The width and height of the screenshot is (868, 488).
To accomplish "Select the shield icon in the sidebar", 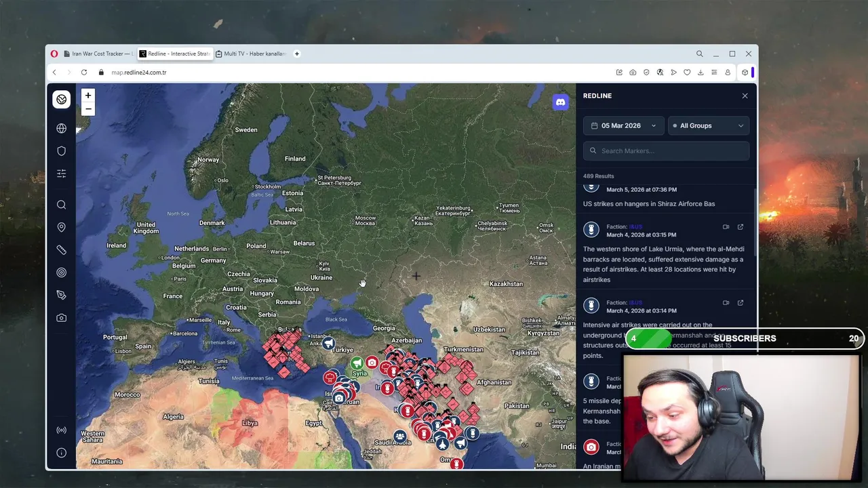I will coord(61,151).
